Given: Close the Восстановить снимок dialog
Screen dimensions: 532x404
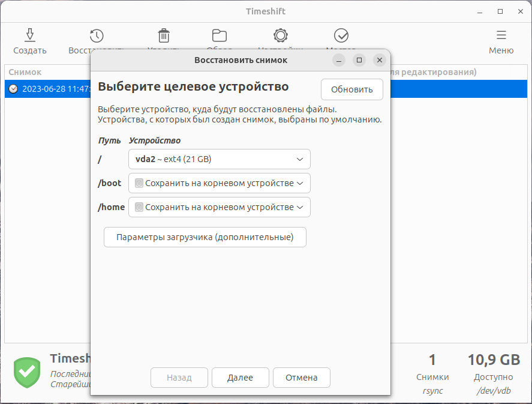Looking at the screenshot, I should coord(379,60).
